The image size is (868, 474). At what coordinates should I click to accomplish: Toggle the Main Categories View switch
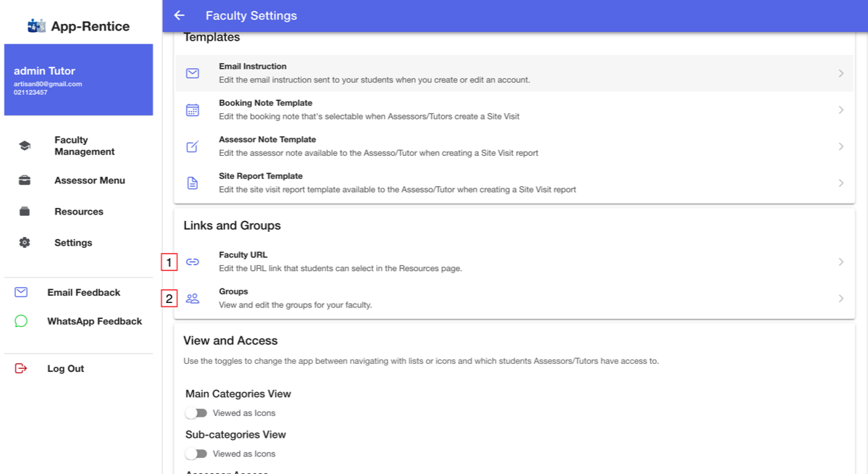(x=196, y=413)
